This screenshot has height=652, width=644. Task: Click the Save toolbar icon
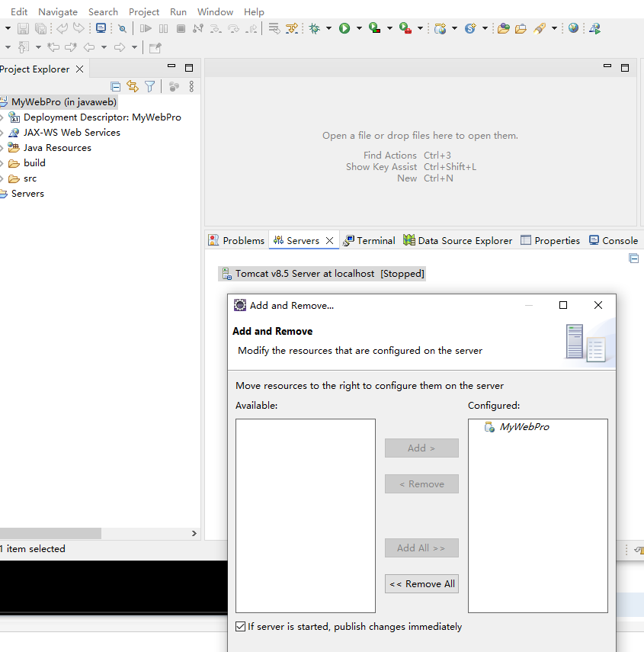click(x=23, y=28)
